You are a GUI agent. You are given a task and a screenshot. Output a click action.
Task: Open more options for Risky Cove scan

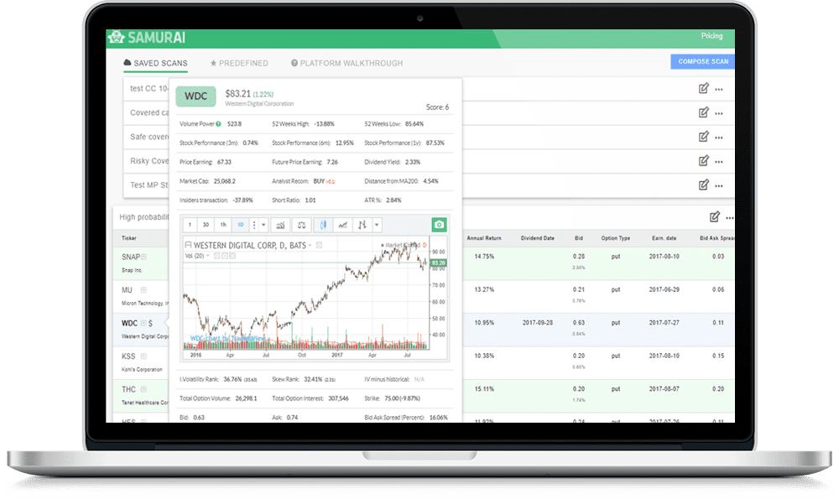coord(719,161)
